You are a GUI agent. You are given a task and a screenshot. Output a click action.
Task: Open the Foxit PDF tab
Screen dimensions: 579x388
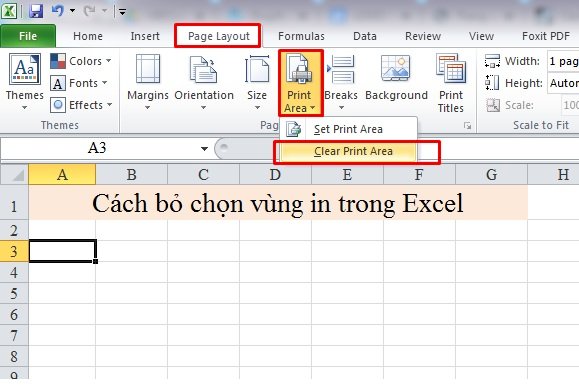pyautogui.click(x=546, y=36)
